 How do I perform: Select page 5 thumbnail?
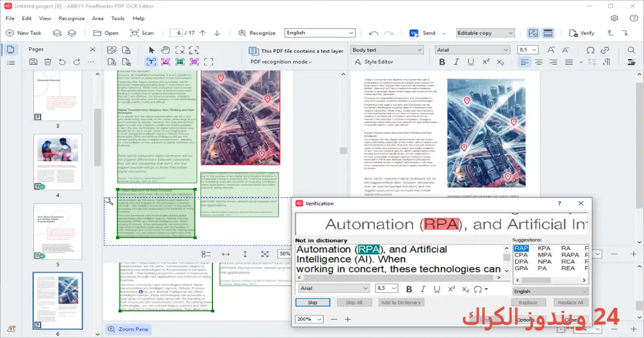[57, 231]
